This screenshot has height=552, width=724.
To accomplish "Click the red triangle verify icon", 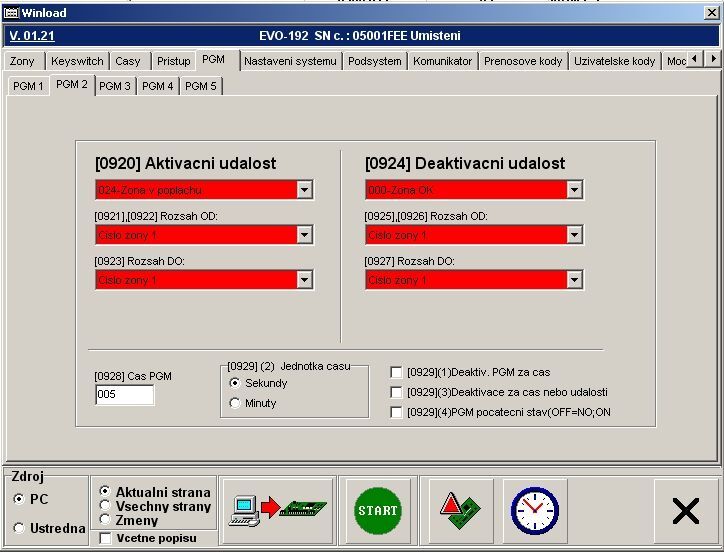I will (x=457, y=510).
